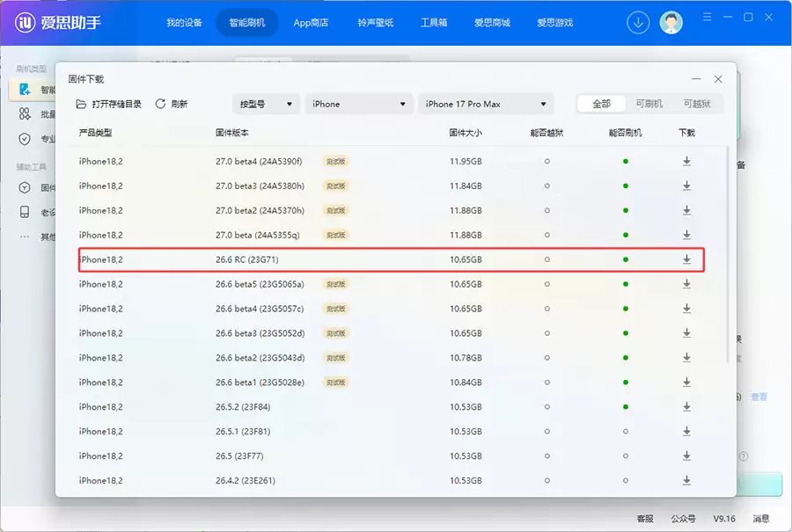Open 爱思商城 in the top navigation
The image size is (792, 532).
(x=492, y=23)
